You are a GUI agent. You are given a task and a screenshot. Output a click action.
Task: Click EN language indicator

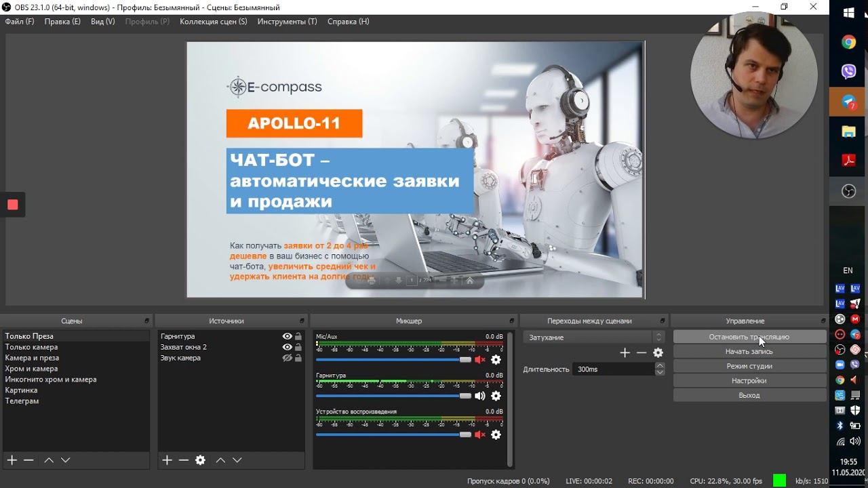[848, 270]
